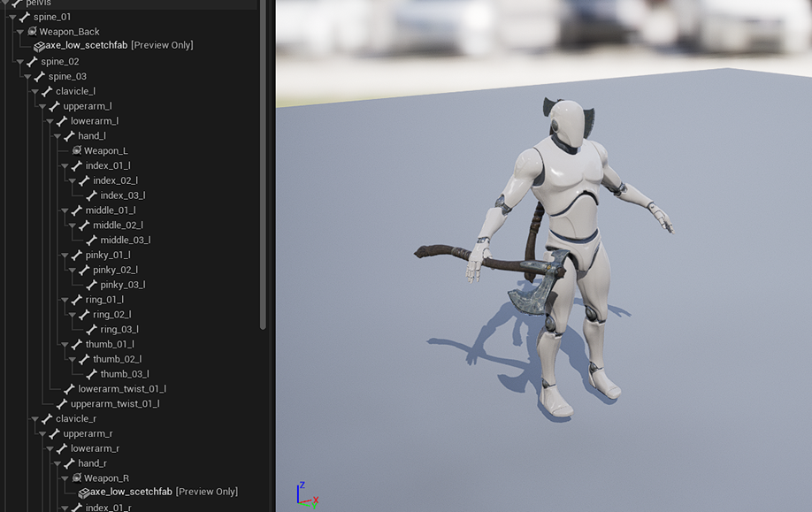The height and width of the screenshot is (512, 812).
Task: Click the thumb_01_l bone icon
Action: 77,344
